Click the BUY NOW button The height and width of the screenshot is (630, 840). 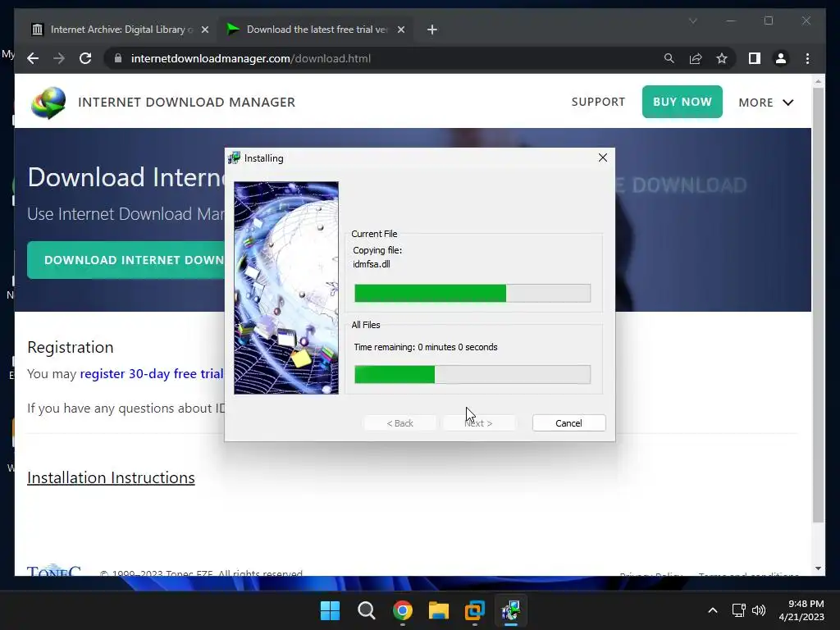coord(682,102)
